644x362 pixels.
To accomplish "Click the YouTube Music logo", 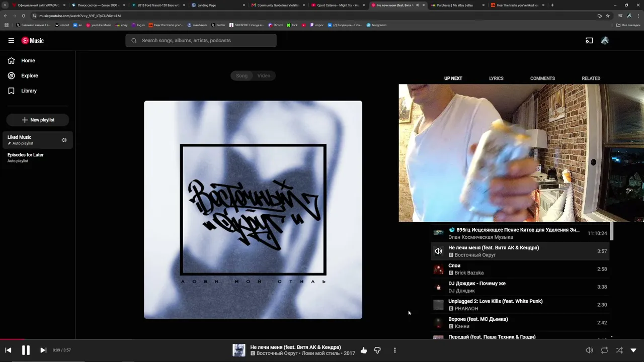I will (x=33, y=41).
